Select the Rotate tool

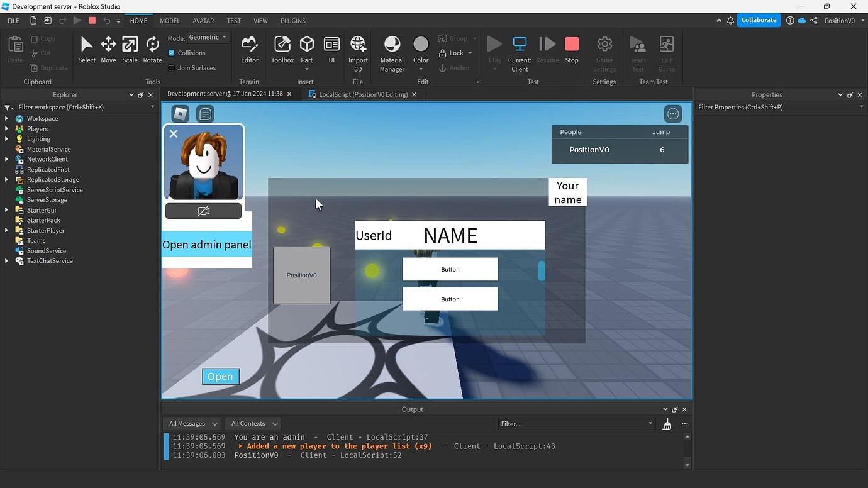pos(152,48)
